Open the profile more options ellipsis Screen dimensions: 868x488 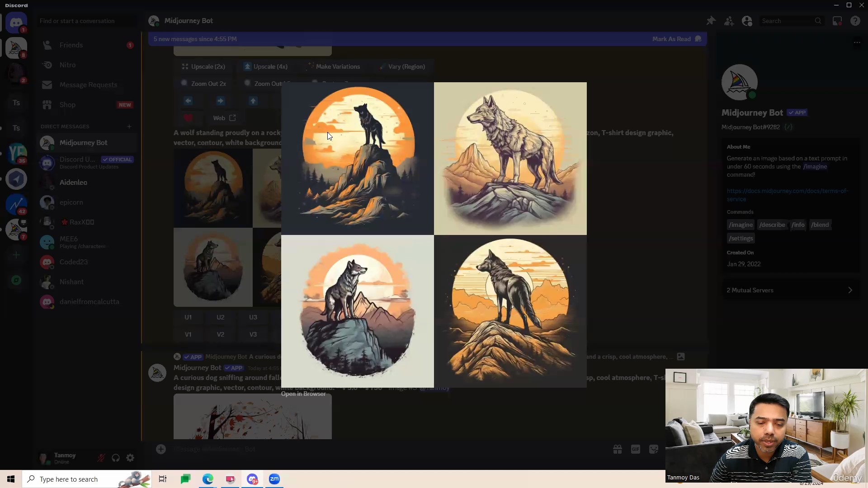point(857,42)
